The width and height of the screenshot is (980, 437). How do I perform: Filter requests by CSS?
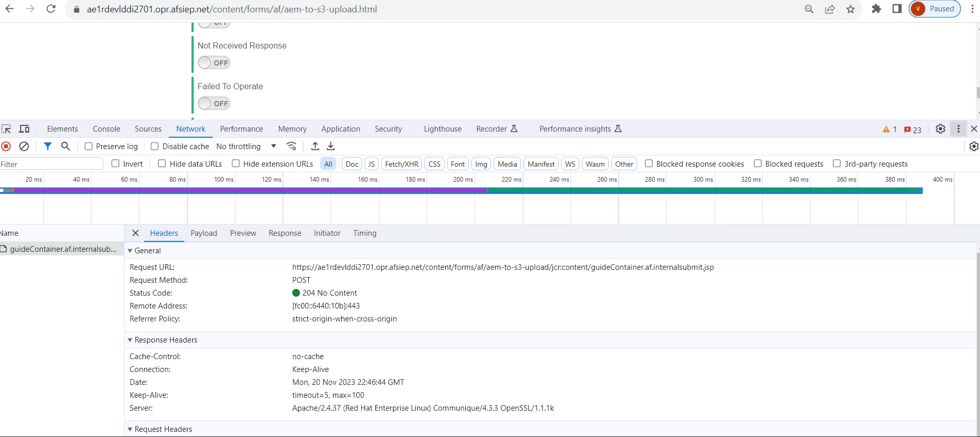tap(435, 164)
